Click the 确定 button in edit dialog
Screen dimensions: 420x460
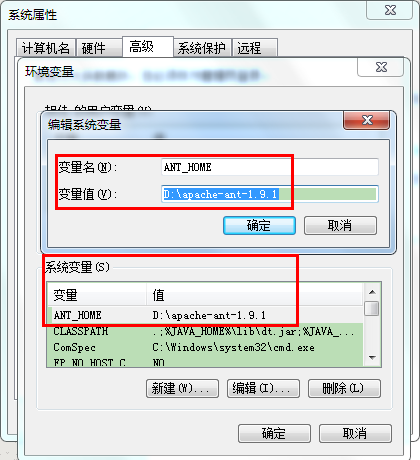point(259,226)
